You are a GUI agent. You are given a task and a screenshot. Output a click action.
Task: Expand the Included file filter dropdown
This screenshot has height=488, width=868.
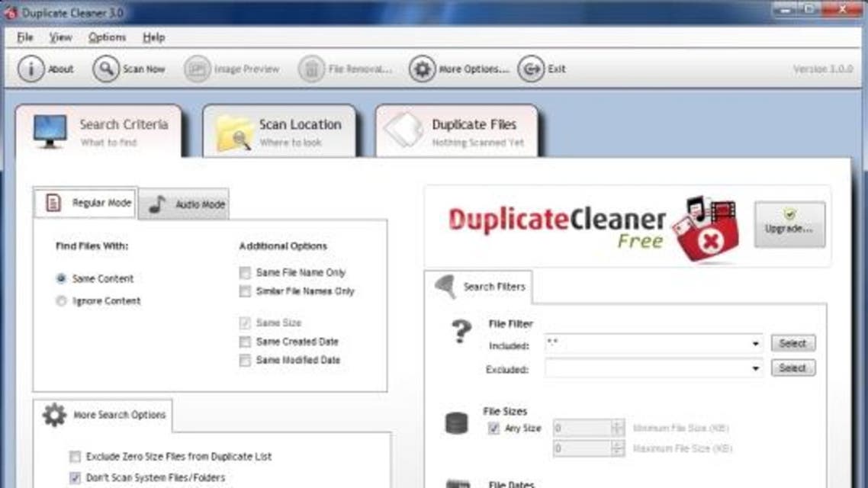(756, 344)
